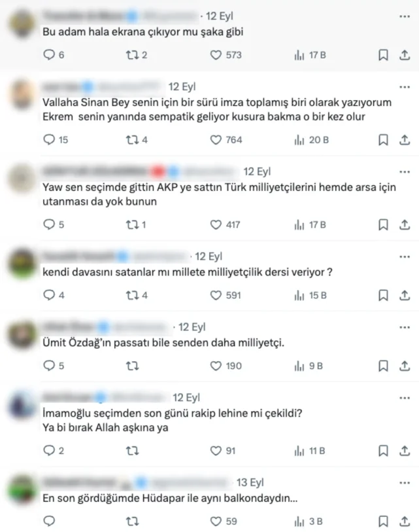Bookmark the 'kendi davasını satanlar' tweet
Viewport: 419px width, 532px height.
click(383, 295)
